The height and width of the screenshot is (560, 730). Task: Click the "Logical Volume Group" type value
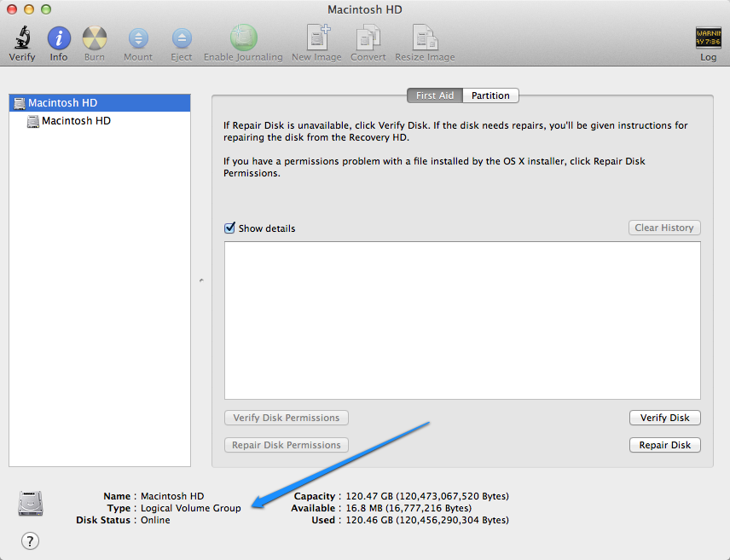point(191,508)
